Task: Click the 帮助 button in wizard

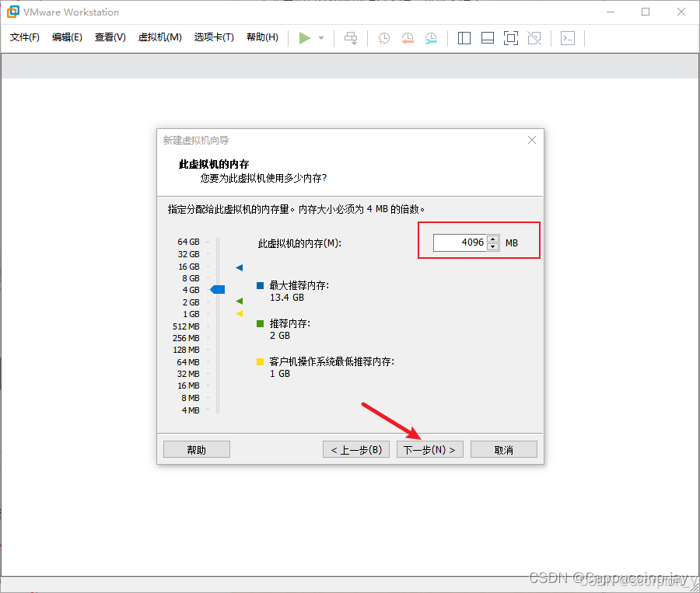Action: point(197,450)
